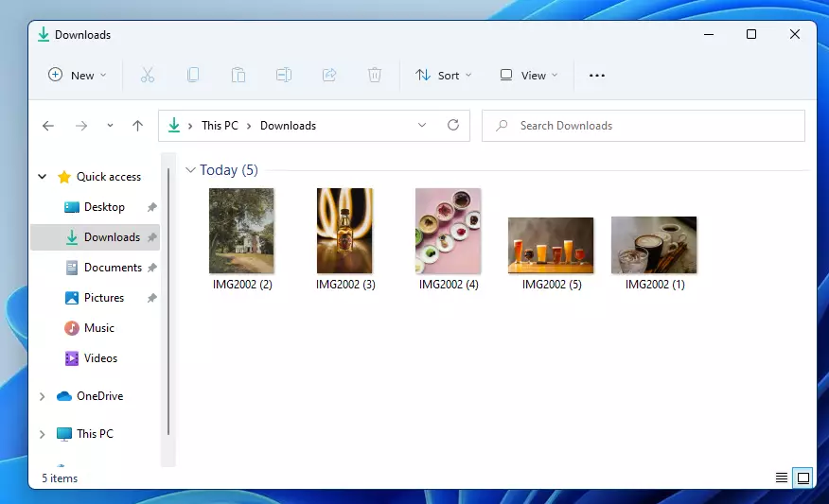Viewport: 829px width, 504px height.
Task: Close the Downloads window
Action: (x=795, y=34)
